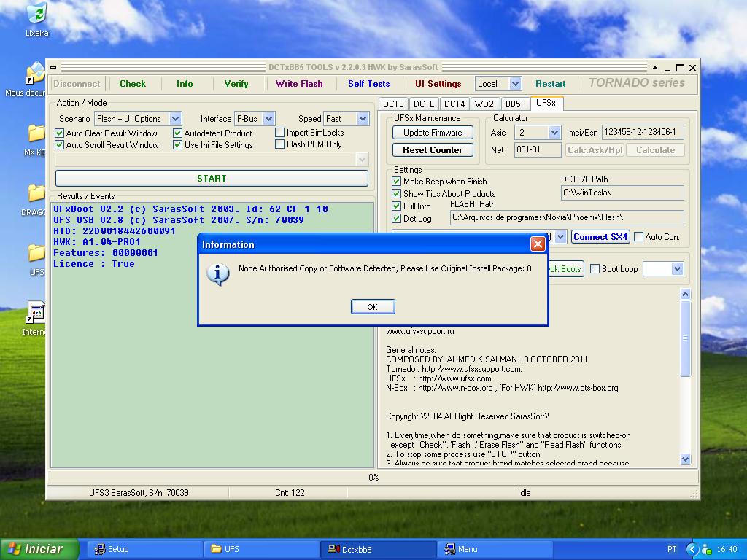Open the Lixeira recycle bin icon

click(36, 13)
